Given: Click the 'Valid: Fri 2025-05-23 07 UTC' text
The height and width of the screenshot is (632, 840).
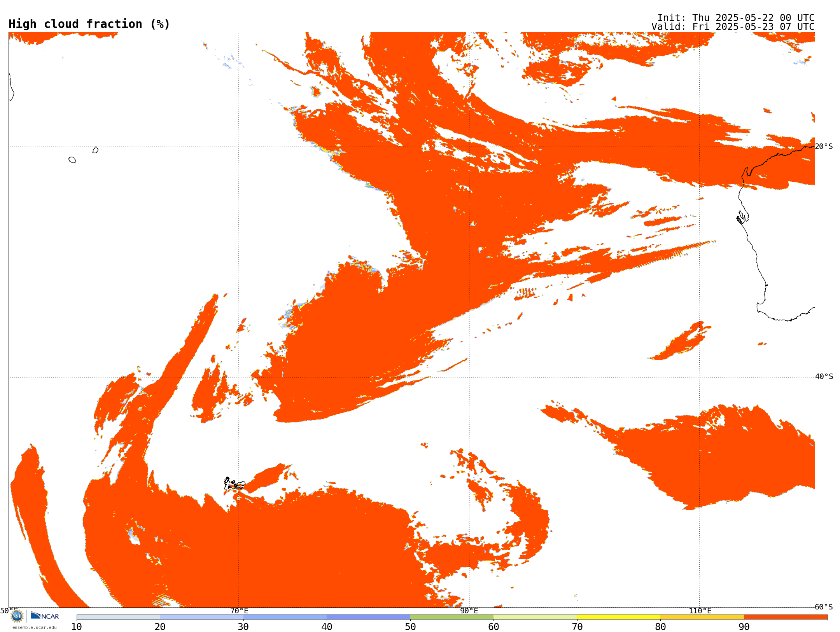Looking at the screenshot, I should click(x=733, y=27).
